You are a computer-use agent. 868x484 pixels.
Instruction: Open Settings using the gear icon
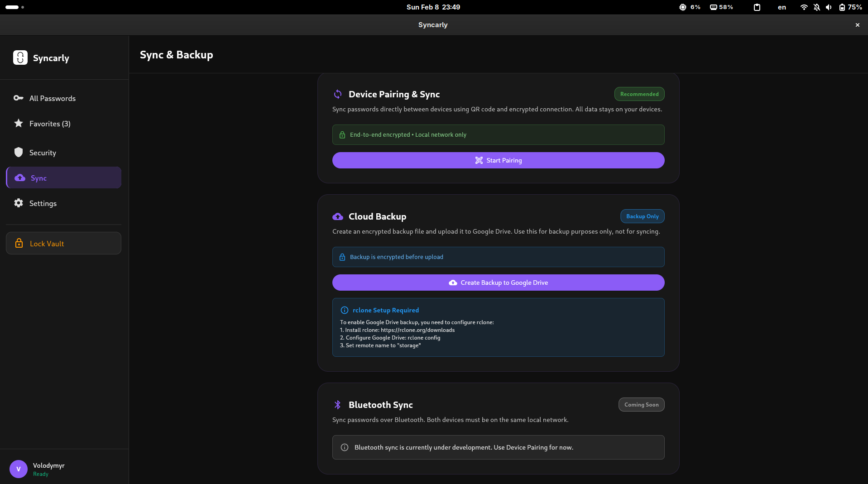(x=18, y=203)
